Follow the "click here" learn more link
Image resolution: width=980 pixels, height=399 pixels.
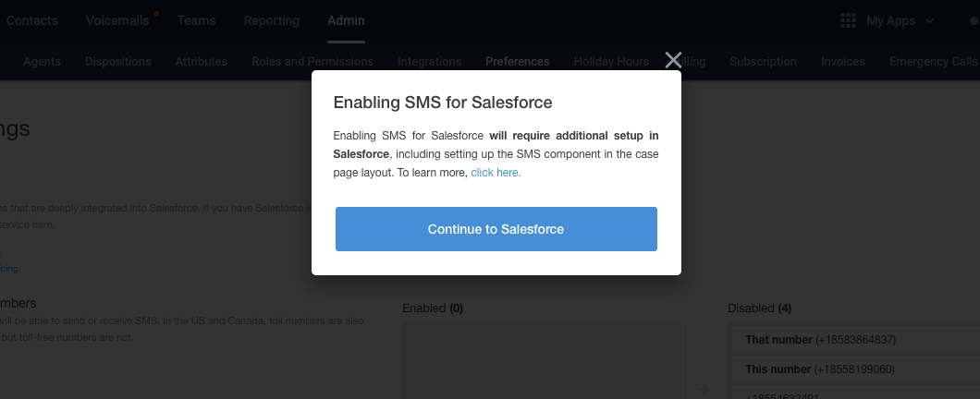496,173
